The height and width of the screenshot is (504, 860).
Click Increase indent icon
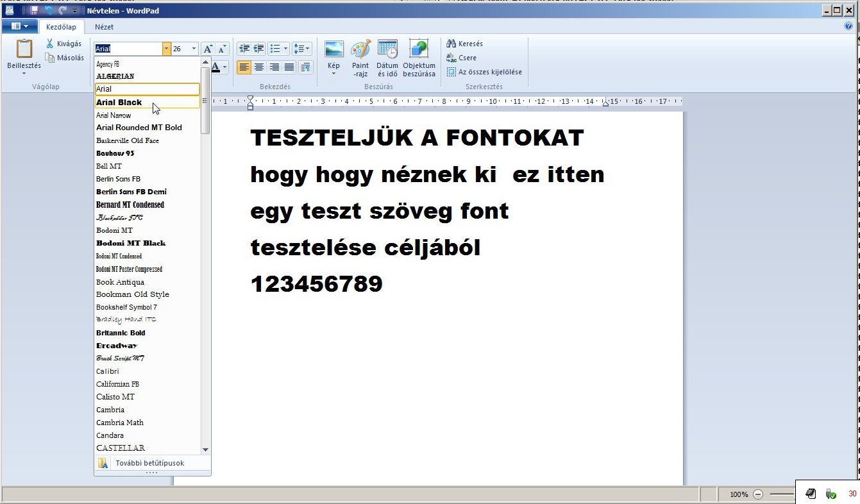point(258,49)
